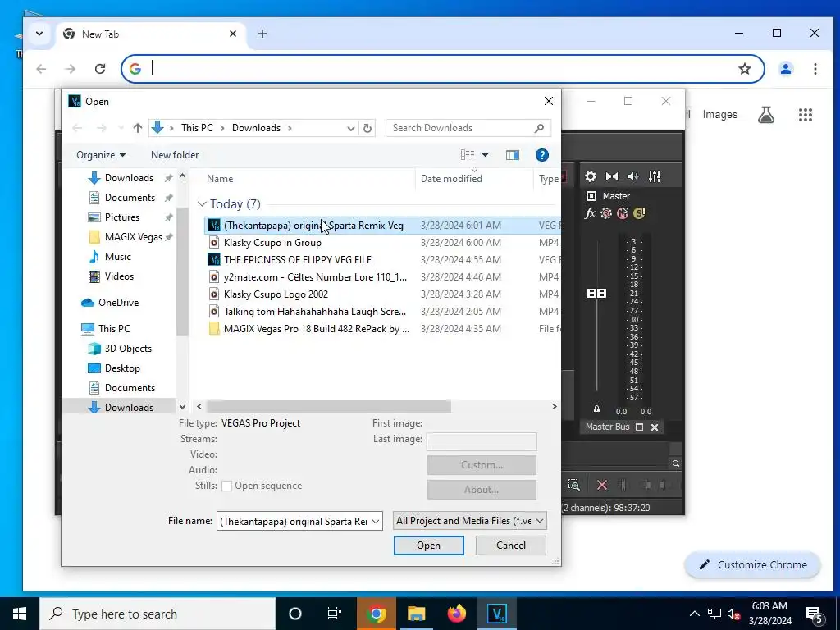Click the Google Labs flask icon
This screenshot has width=840, height=630.
click(x=766, y=115)
